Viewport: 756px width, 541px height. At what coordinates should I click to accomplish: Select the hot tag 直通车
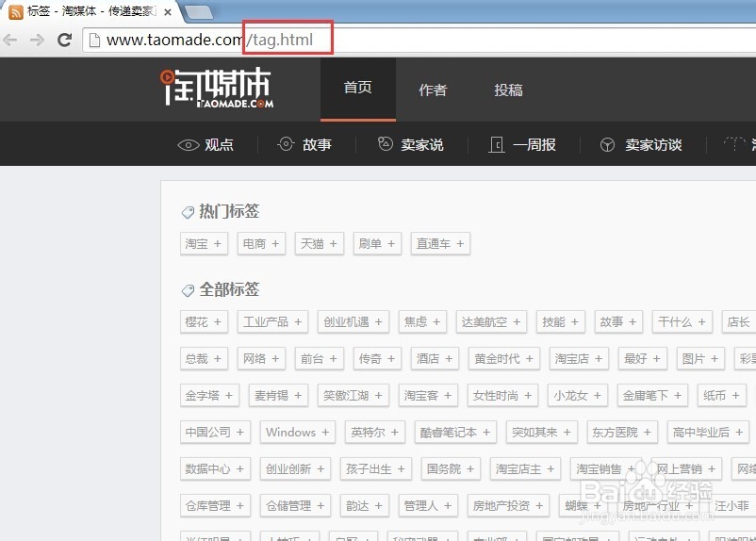(x=440, y=243)
